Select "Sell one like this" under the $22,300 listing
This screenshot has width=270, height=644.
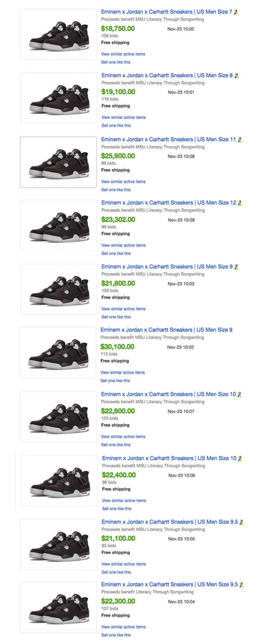pyautogui.click(x=116, y=635)
